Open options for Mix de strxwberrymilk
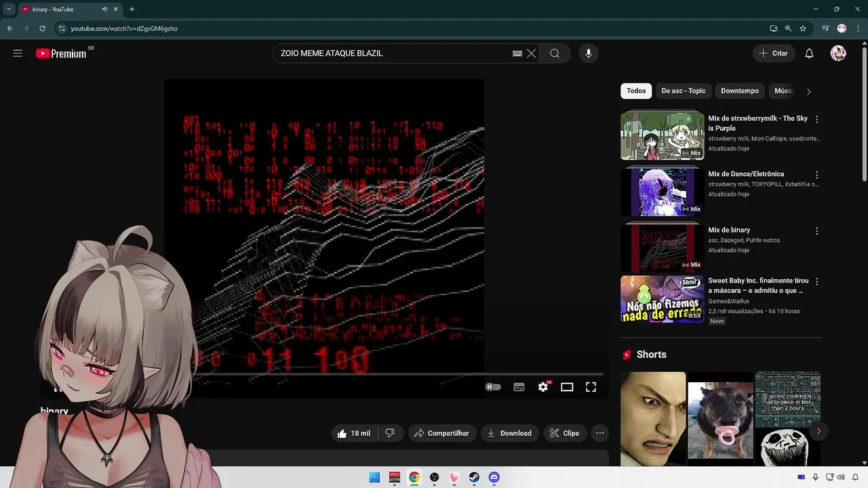The image size is (868, 488). click(x=816, y=119)
